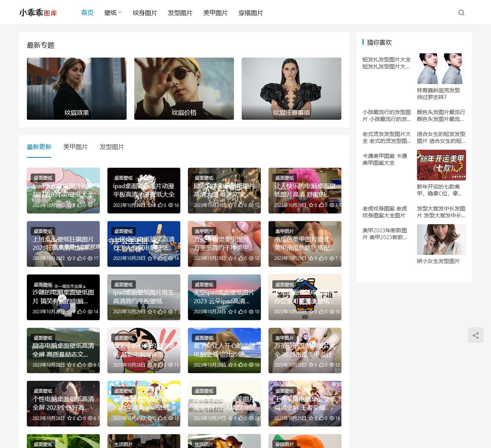
Task: Switch to the 发型图片 tab beside 最新更新
Action: 112,147
